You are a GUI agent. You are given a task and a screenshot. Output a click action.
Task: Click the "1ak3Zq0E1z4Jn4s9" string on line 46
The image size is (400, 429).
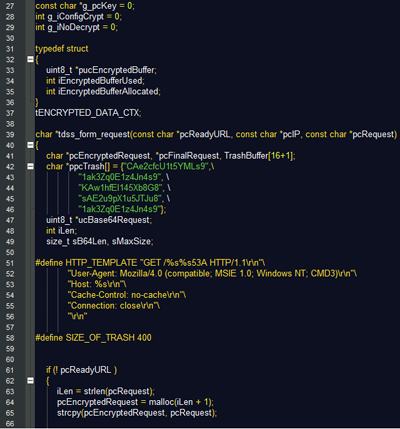[119, 209]
